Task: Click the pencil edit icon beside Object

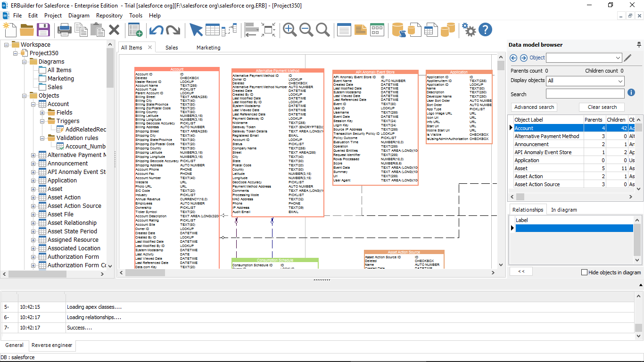Action: [x=627, y=58]
